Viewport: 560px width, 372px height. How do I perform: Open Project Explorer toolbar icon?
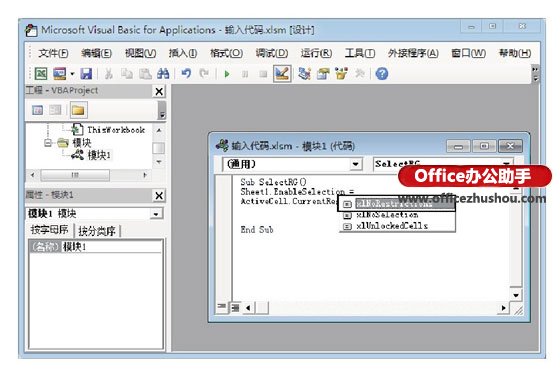[305, 74]
